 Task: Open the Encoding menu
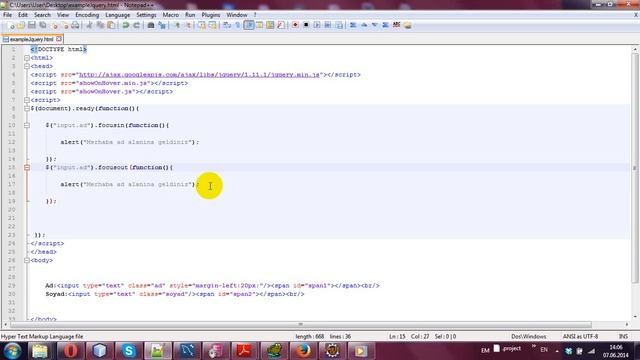(87, 15)
